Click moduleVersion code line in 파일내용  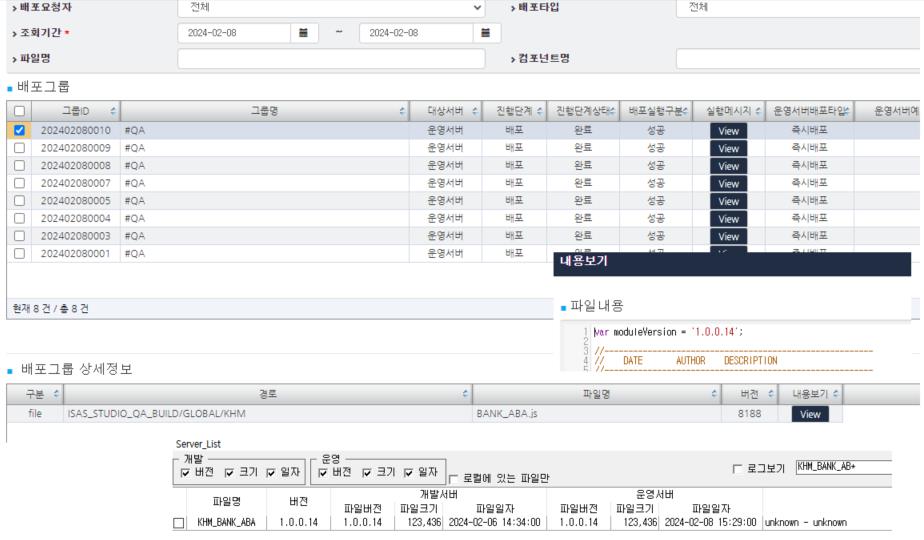pyautogui.click(x=668, y=332)
